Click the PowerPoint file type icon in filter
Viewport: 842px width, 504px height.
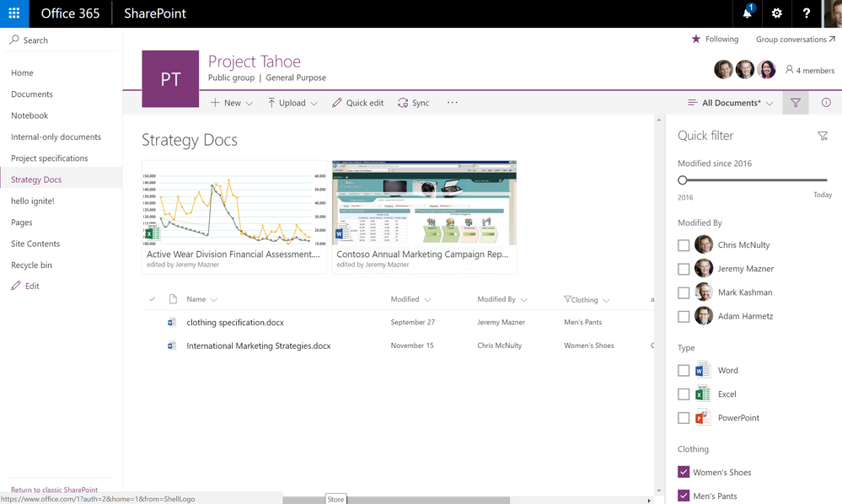pos(702,417)
